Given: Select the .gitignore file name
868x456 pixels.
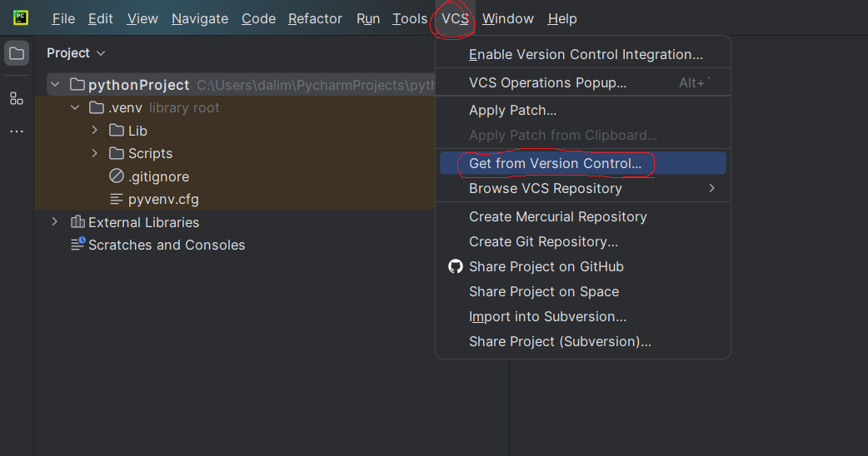Looking at the screenshot, I should click(159, 177).
